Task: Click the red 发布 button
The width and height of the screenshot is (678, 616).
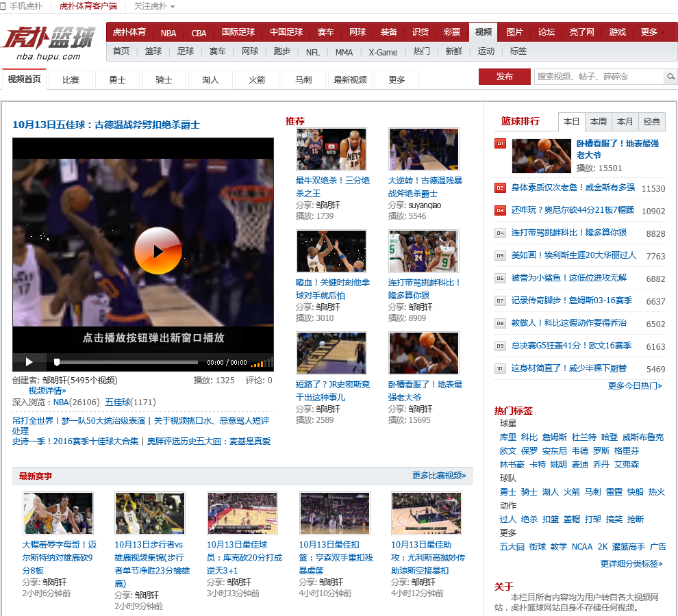Action: coord(505,77)
